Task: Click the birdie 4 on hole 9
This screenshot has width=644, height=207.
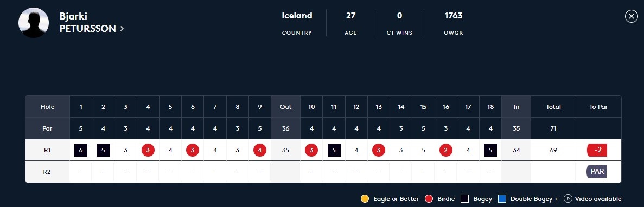Action: [259, 150]
